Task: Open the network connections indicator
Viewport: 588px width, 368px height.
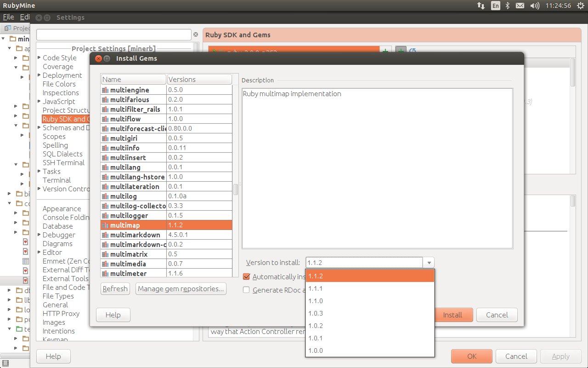Action: [x=481, y=6]
